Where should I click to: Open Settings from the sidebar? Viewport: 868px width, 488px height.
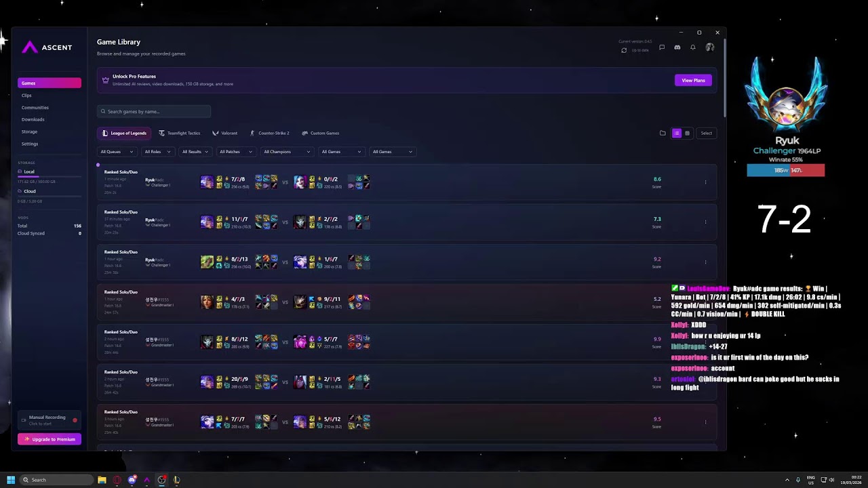pyautogui.click(x=30, y=144)
